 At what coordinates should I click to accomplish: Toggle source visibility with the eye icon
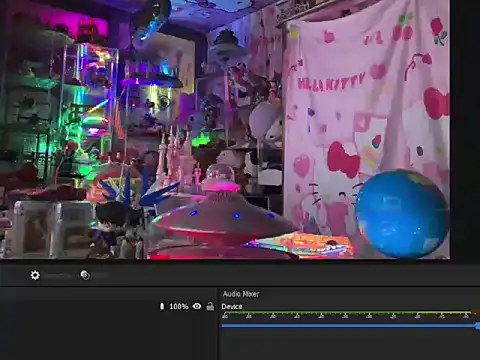197,306
